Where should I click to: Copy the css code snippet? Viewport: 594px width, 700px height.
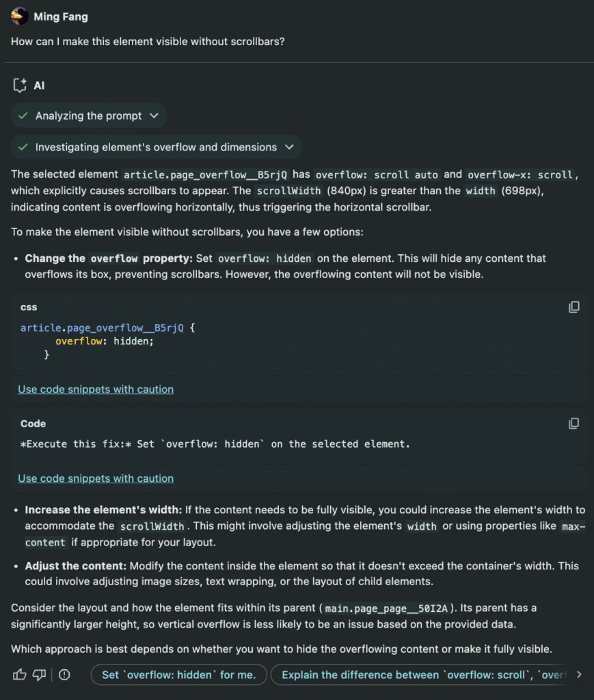[x=574, y=307]
